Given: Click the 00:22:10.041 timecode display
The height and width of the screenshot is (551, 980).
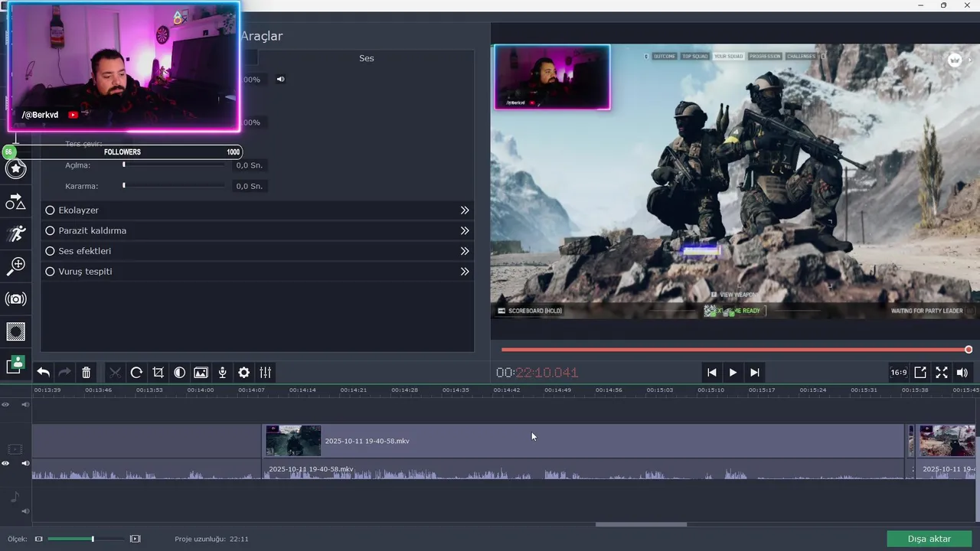Looking at the screenshot, I should (x=537, y=373).
